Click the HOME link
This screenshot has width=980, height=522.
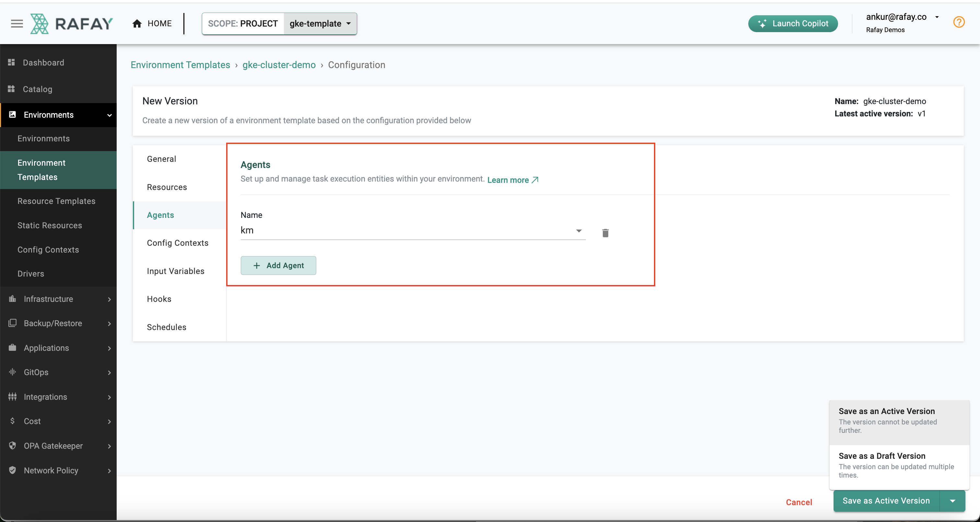point(152,24)
